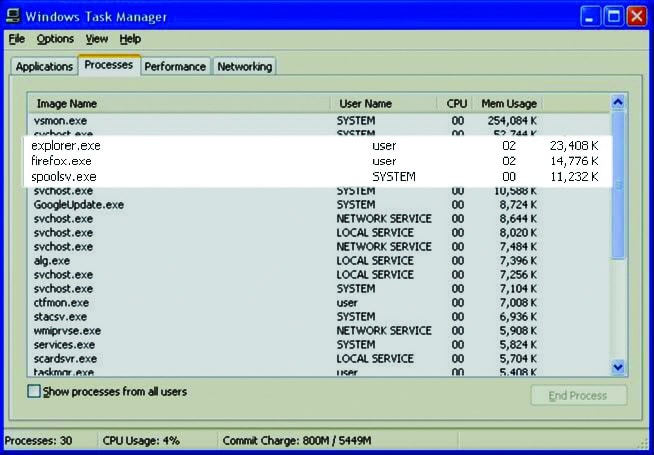Sort processes by CPU column
Screen dimensions: 654x455
(456, 103)
